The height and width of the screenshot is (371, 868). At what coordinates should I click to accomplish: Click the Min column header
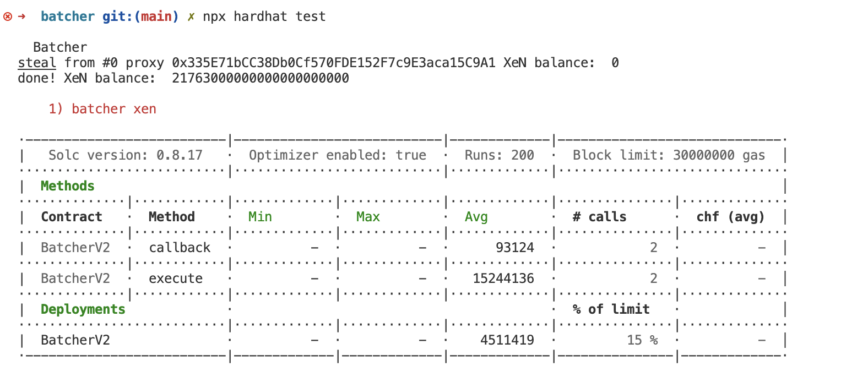(260, 217)
